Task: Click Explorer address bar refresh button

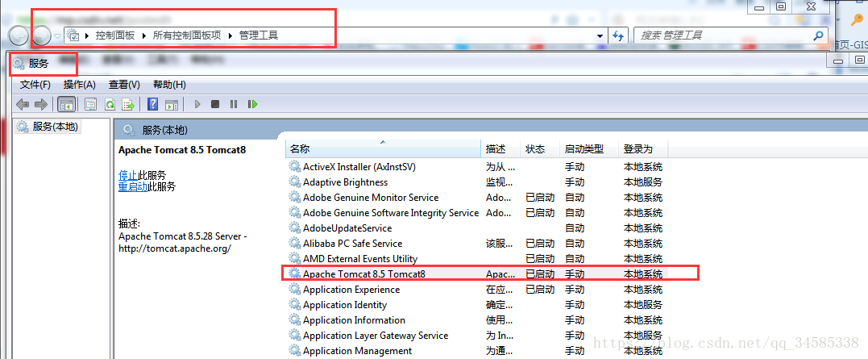Action: point(618,36)
